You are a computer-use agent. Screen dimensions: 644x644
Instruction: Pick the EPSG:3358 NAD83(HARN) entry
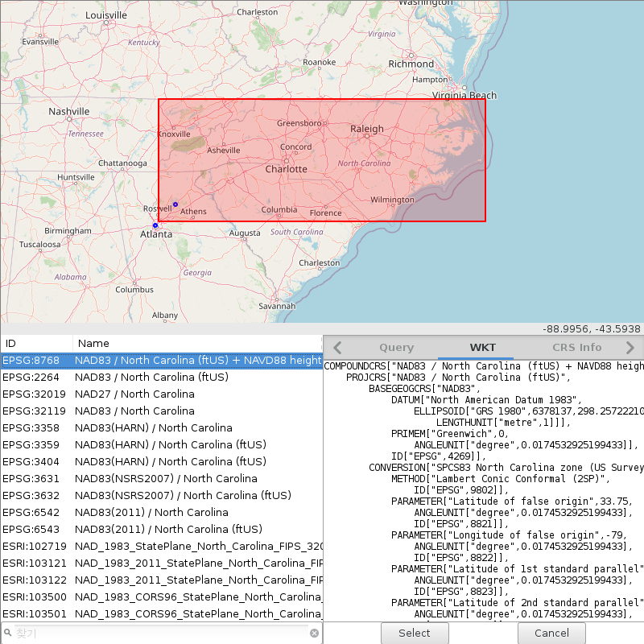pos(161,428)
